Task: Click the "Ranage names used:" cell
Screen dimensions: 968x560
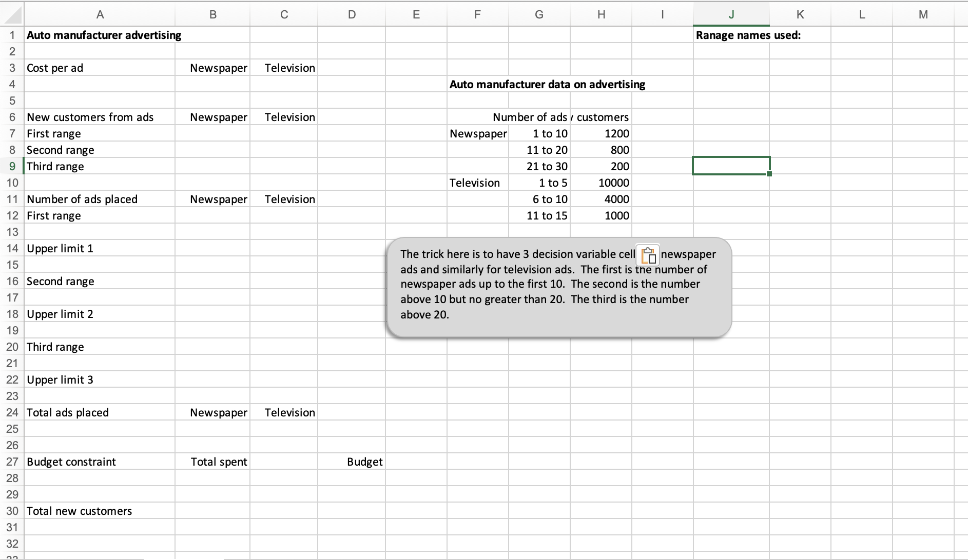Action: click(748, 35)
